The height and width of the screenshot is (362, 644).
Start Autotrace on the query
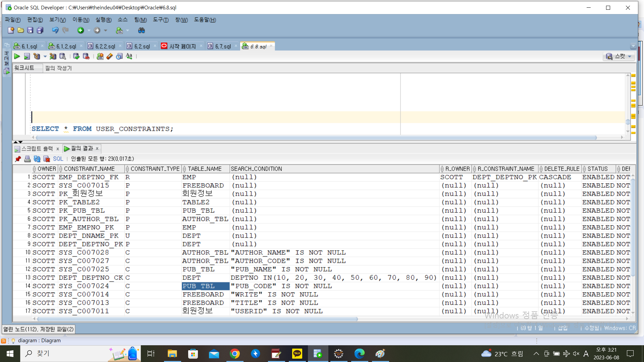[x=53, y=56]
